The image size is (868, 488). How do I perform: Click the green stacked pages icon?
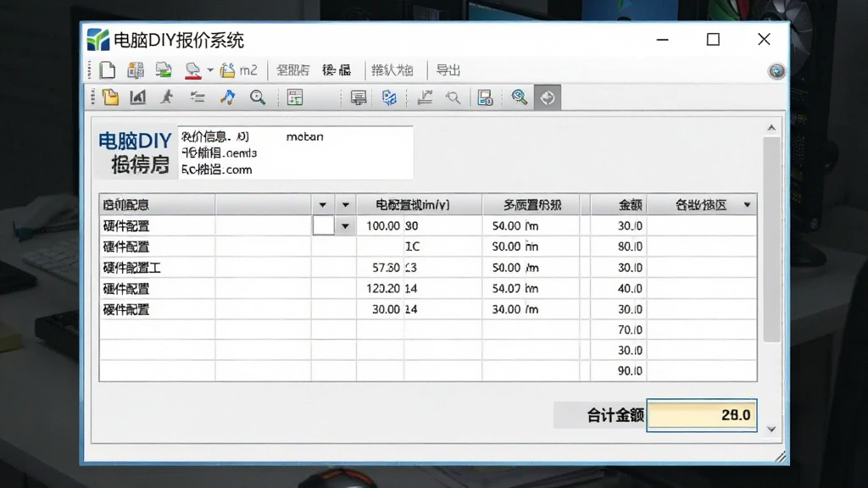(164, 69)
